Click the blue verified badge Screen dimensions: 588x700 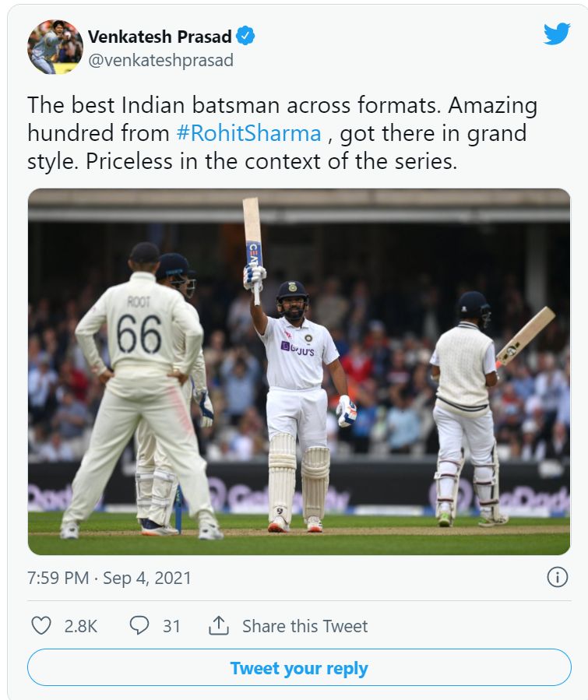tap(246, 36)
